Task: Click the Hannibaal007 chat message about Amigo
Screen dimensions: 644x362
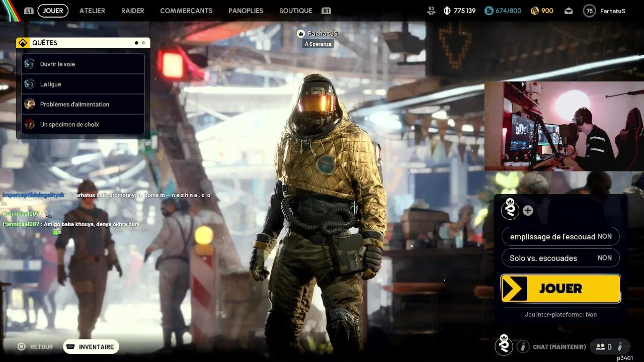Action: pos(71,224)
